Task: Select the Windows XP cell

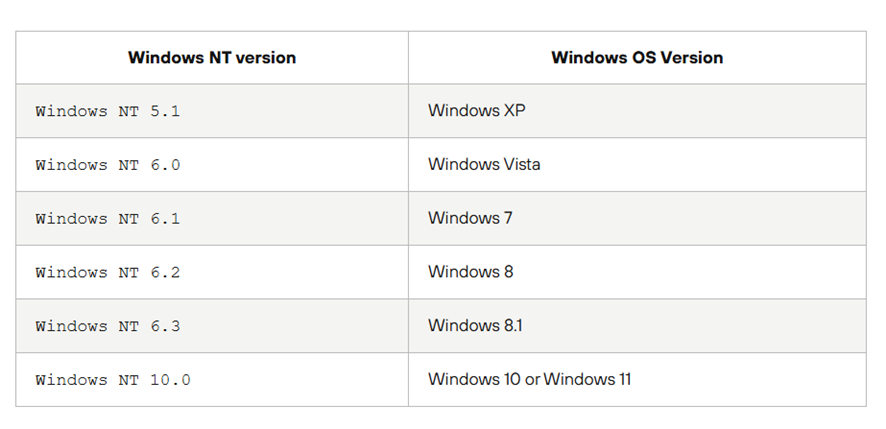Action: (x=477, y=111)
